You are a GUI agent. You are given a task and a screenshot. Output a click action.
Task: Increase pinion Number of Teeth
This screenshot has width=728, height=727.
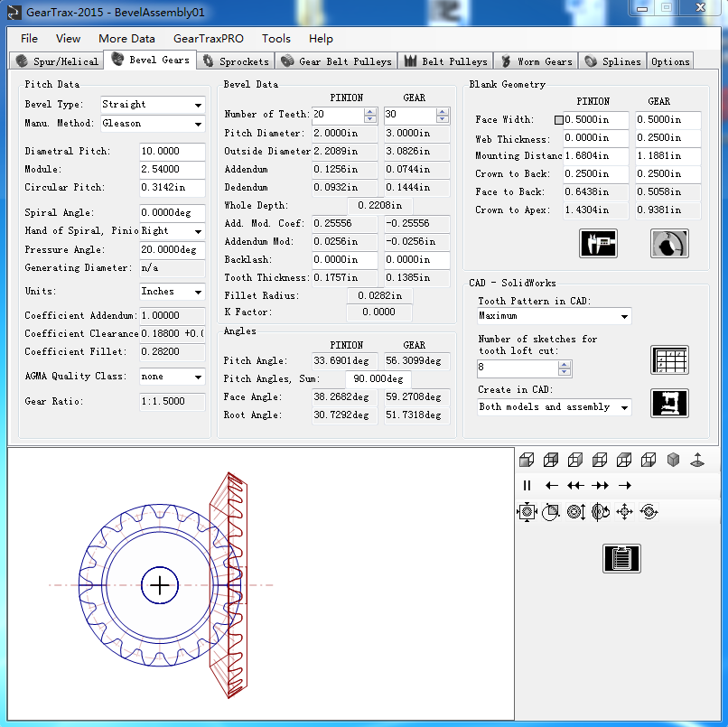pos(370,111)
